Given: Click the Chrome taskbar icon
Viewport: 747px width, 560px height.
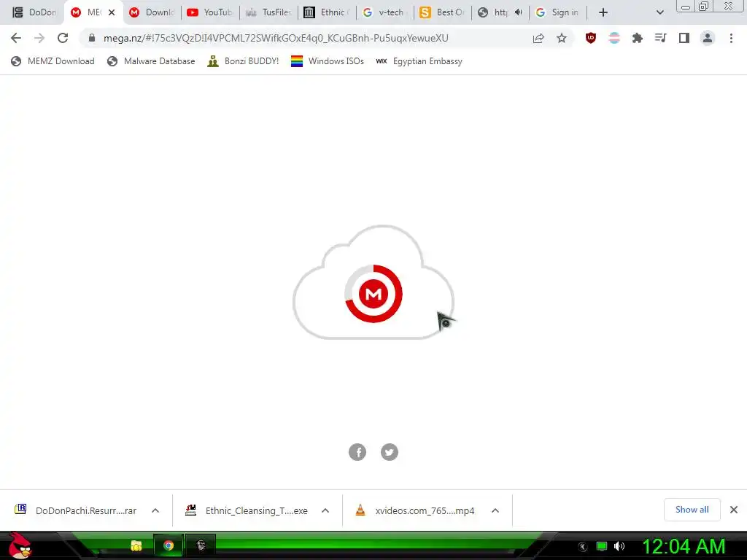Looking at the screenshot, I should pos(169,545).
